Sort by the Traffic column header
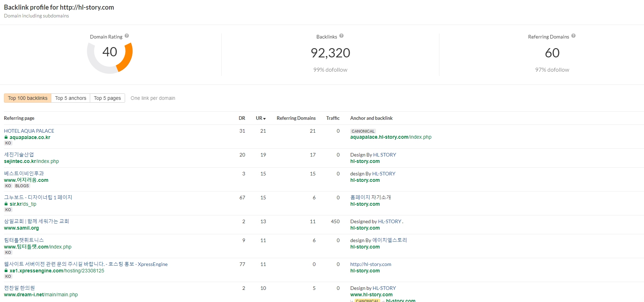Image resolution: width=644 pixels, height=302 pixels. point(333,118)
